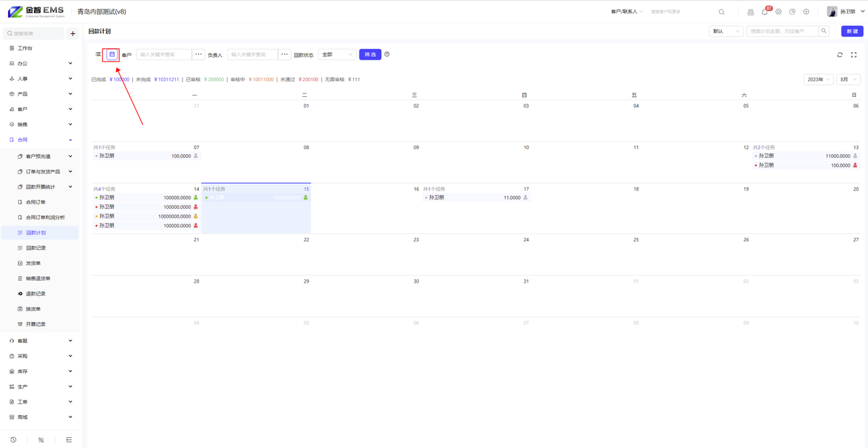Focus the 客户 keyword input field
The height and width of the screenshot is (448, 868).
click(x=164, y=54)
